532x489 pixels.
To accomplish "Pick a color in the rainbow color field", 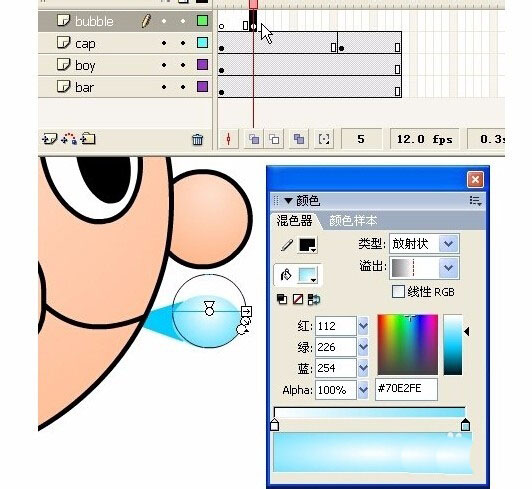I will [407, 344].
